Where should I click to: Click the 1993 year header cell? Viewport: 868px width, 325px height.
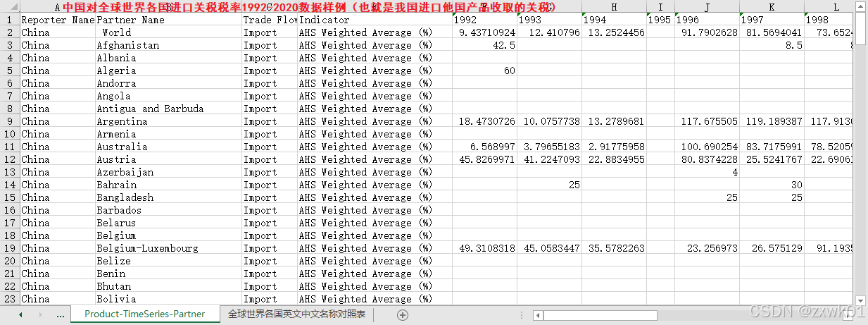550,20
